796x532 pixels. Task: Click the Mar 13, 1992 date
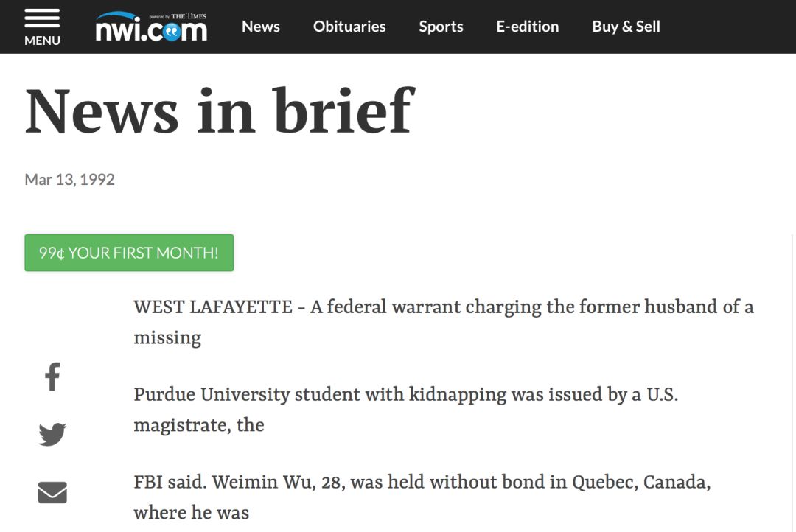click(69, 180)
